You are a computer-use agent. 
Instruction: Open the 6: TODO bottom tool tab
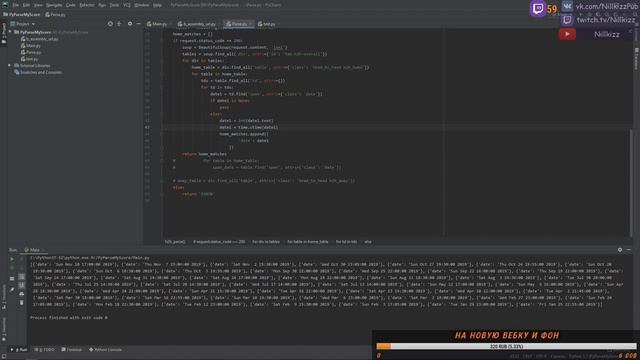(x=45, y=350)
